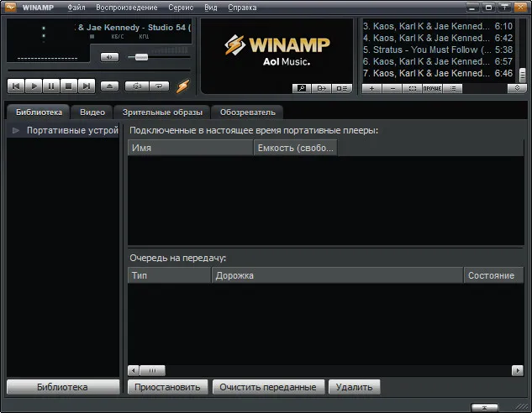Open the Воспроизведение menu

(x=127, y=8)
